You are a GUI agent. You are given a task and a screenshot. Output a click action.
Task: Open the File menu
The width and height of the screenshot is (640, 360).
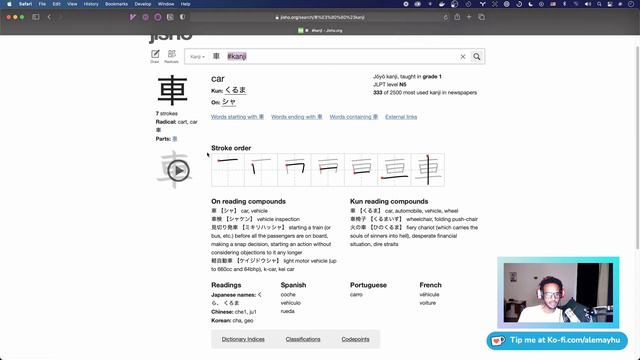pos(42,4)
